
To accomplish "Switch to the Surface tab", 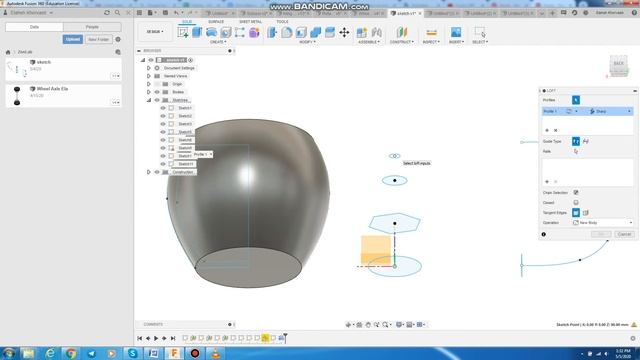I will point(216,22).
